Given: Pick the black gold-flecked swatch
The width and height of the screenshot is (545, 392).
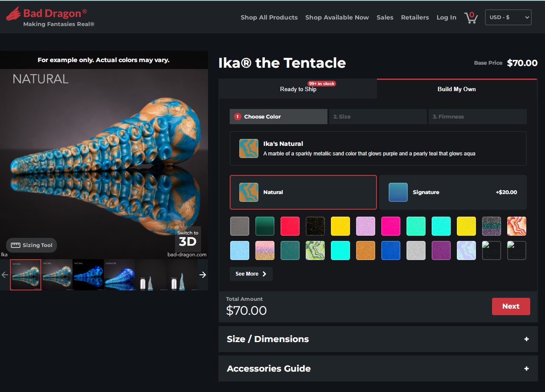Looking at the screenshot, I should tap(315, 226).
